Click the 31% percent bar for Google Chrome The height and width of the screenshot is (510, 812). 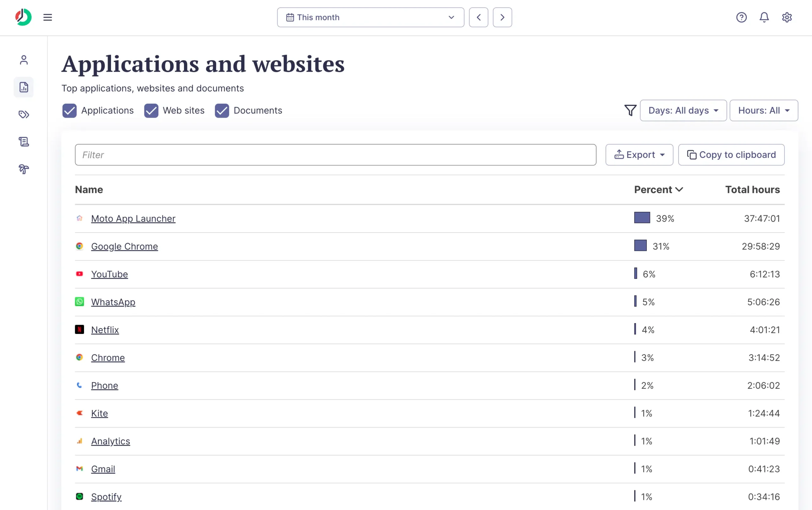click(640, 245)
